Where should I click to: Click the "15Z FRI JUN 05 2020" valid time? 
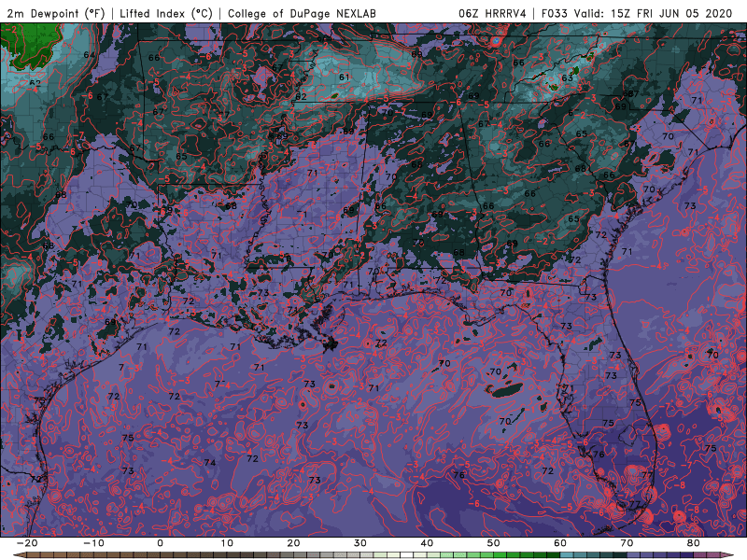pyautogui.click(x=669, y=14)
